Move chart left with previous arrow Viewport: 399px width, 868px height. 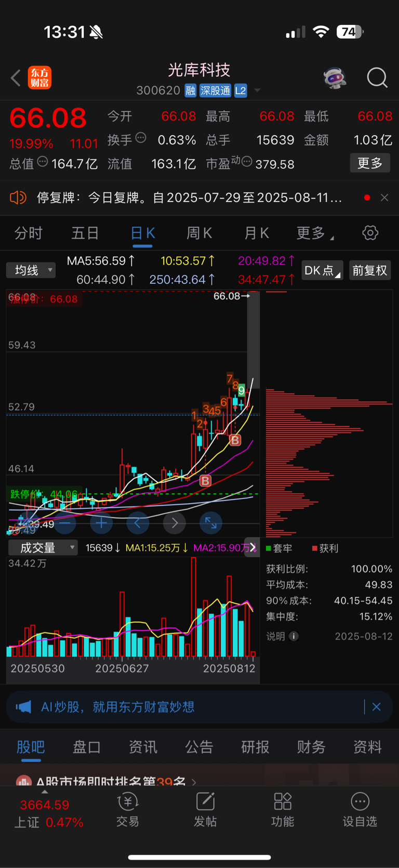(x=138, y=523)
